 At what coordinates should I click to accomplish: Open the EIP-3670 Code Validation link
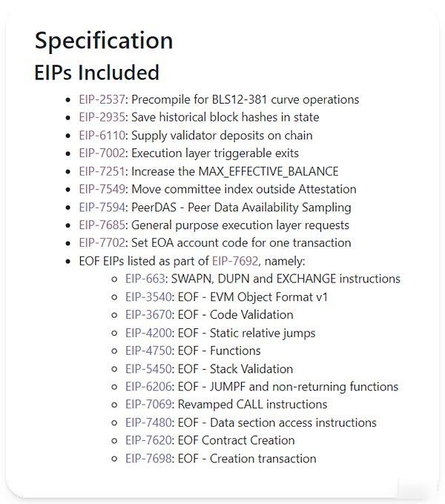(x=148, y=315)
